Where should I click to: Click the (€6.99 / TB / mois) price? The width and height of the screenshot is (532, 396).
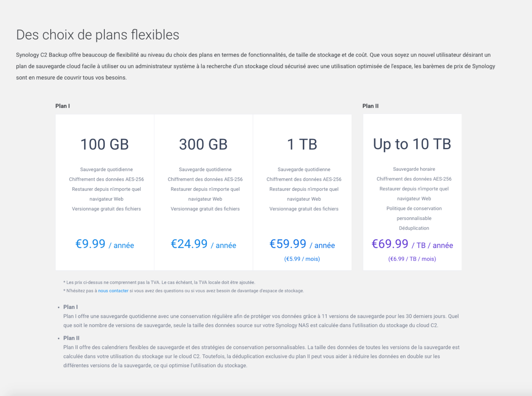(x=412, y=259)
